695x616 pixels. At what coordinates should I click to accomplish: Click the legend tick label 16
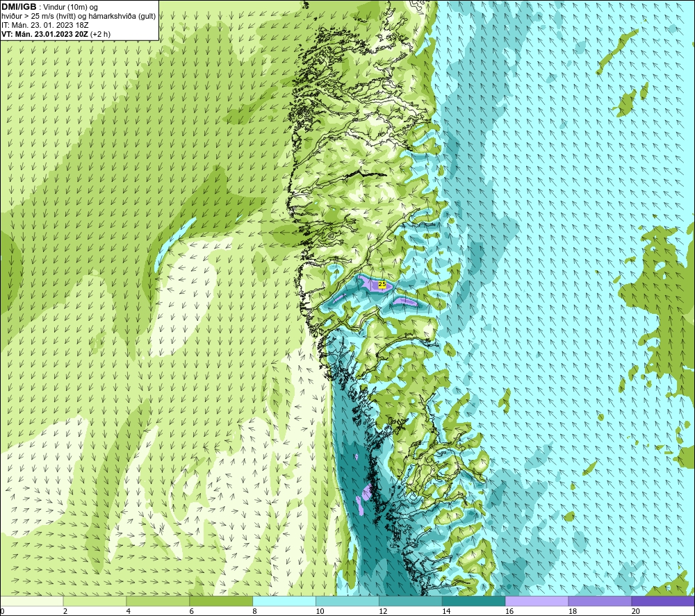pos(509,611)
